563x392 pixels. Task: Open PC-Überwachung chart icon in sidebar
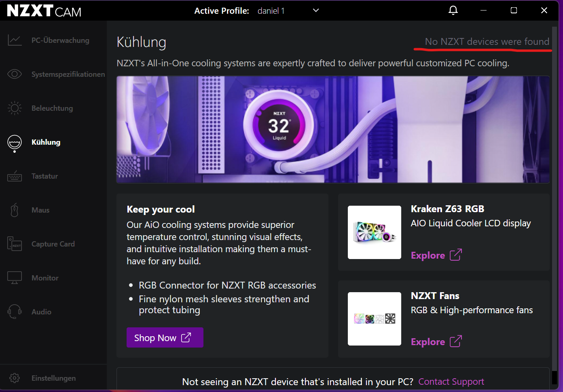tap(15, 40)
